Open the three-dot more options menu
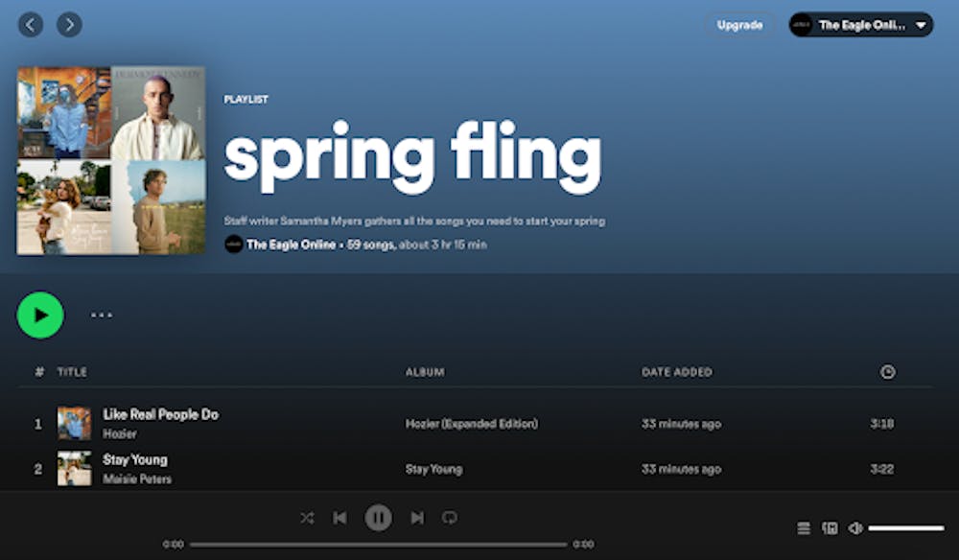The height and width of the screenshot is (560, 959). [102, 315]
